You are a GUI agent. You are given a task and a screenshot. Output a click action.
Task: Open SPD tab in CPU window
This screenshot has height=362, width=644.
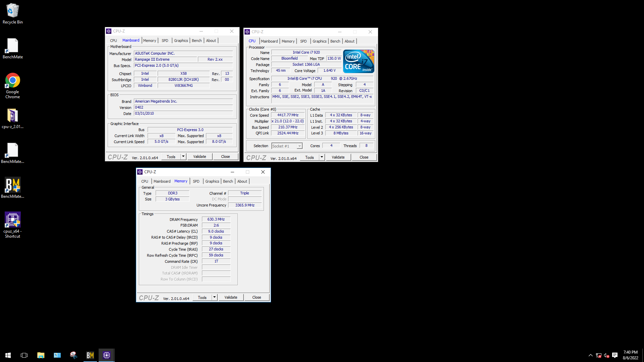click(x=303, y=41)
